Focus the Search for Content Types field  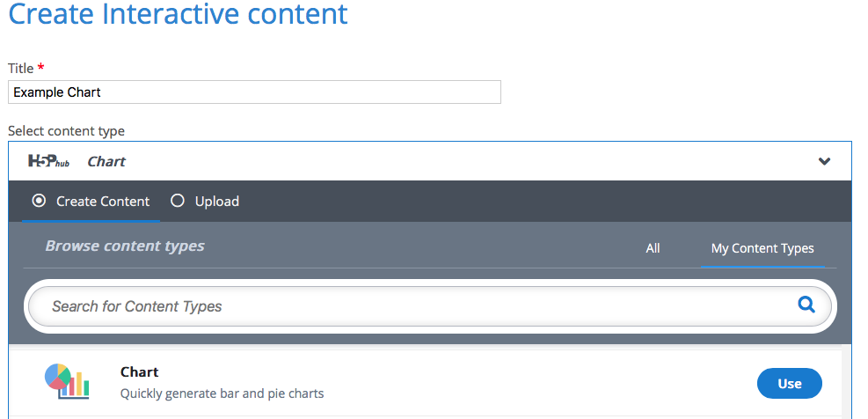[x=413, y=306]
